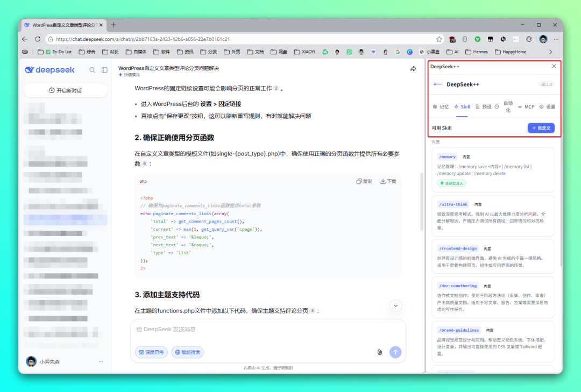This screenshot has height=392, width=581.
Task: Click the DeepSeek++ extension toolbar icon
Action: coord(516,39)
